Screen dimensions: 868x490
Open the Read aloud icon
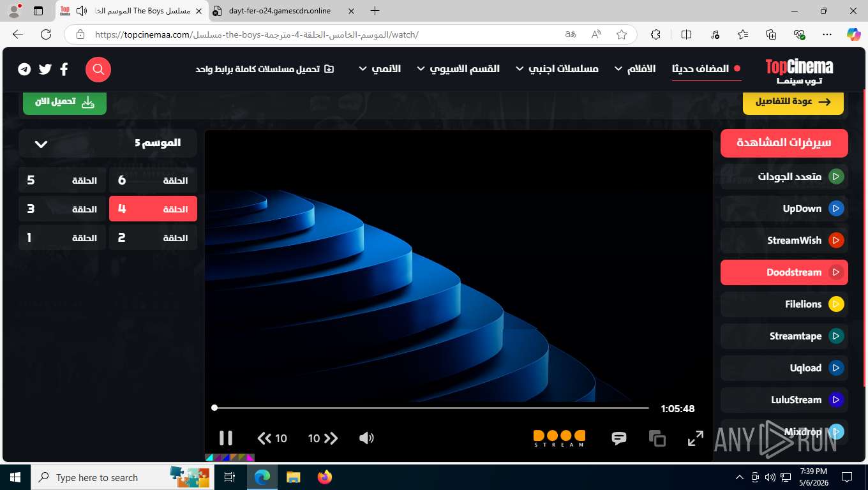click(x=596, y=34)
